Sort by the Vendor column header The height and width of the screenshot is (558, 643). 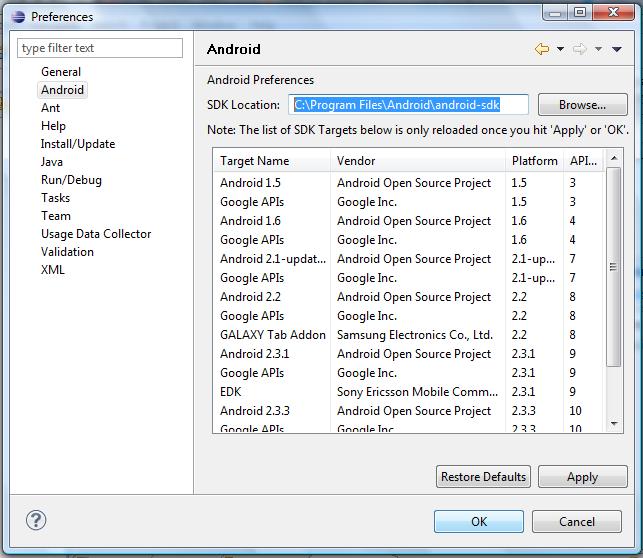(418, 161)
